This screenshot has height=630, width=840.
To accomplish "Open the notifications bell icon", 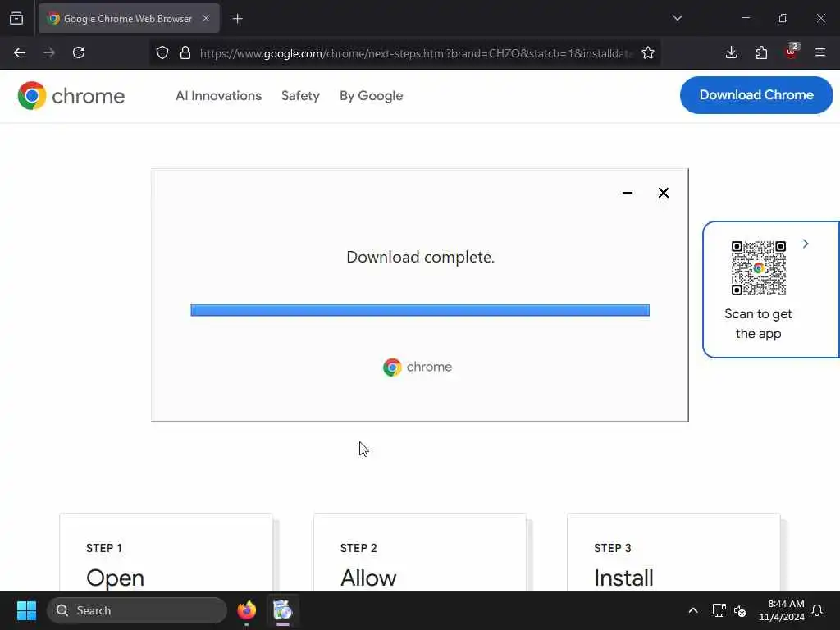I will click(818, 610).
